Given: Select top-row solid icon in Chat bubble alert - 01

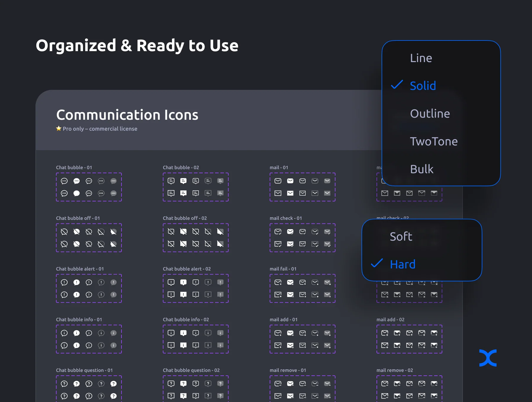Looking at the screenshot, I should [77, 282].
